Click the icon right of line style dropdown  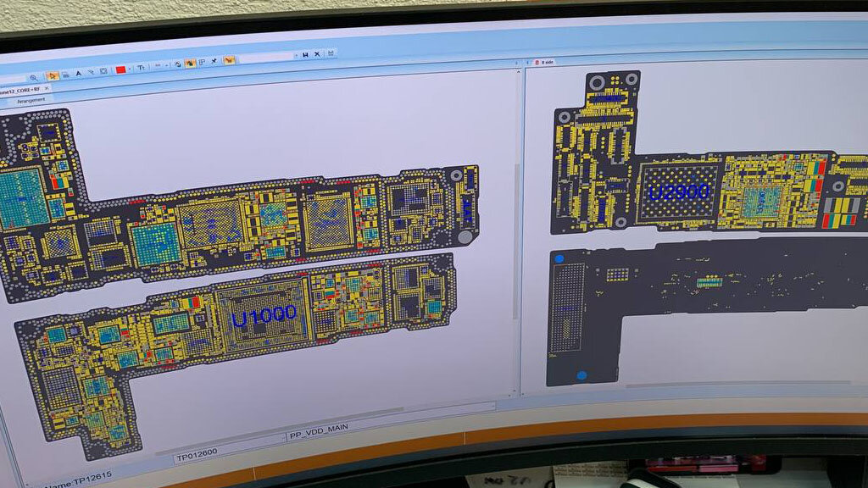point(178,64)
